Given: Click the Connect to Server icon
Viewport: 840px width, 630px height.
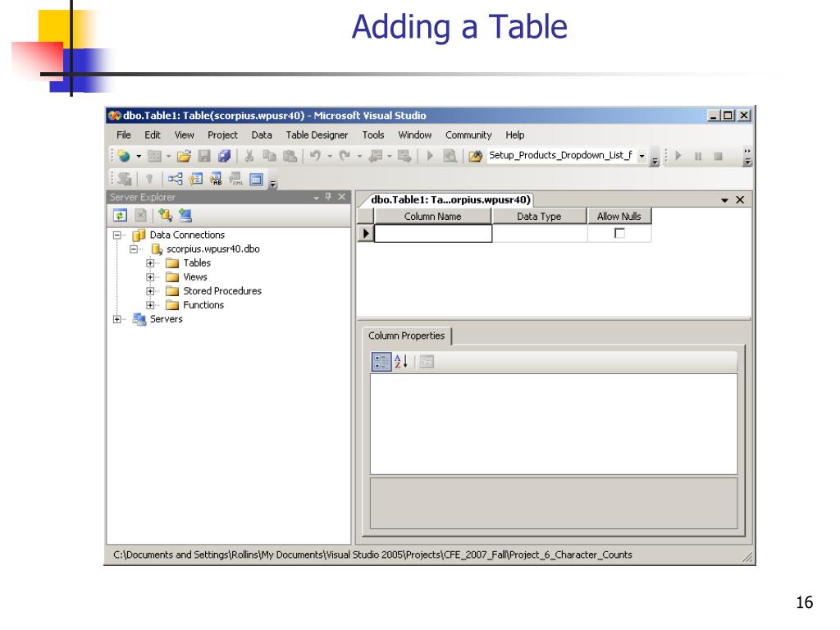Looking at the screenshot, I should pyautogui.click(x=185, y=216).
